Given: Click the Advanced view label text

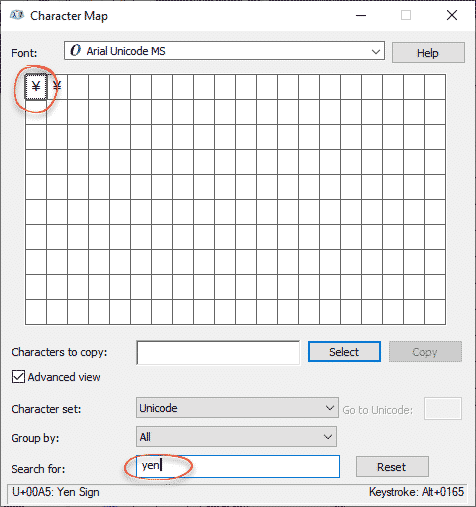Looking at the screenshot, I should 64,377.
